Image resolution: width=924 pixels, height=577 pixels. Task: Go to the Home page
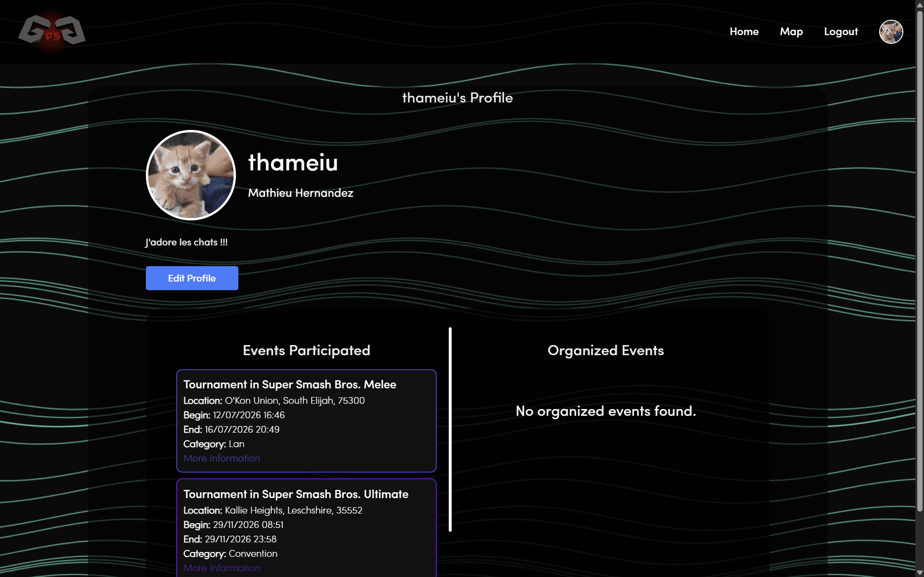pyautogui.click(x=744, y=32)
